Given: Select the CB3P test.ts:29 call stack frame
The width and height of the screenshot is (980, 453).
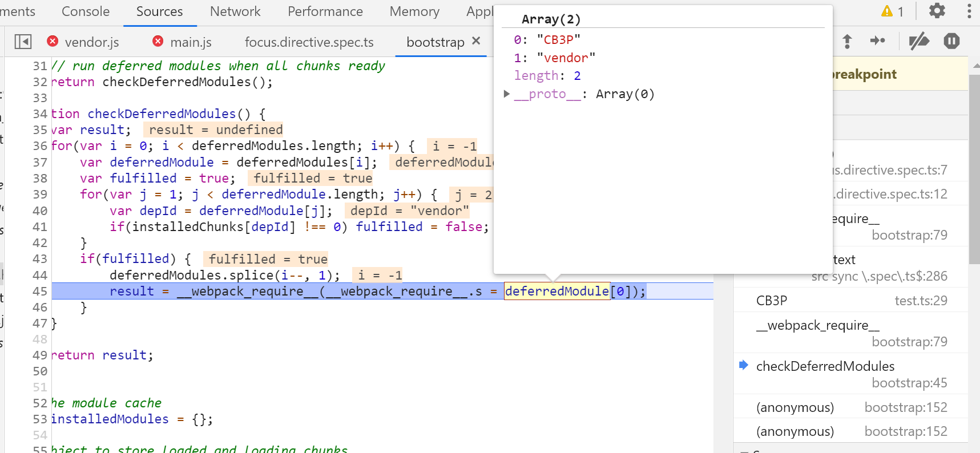Looking at the screenshot, I should tap(850, 300).
